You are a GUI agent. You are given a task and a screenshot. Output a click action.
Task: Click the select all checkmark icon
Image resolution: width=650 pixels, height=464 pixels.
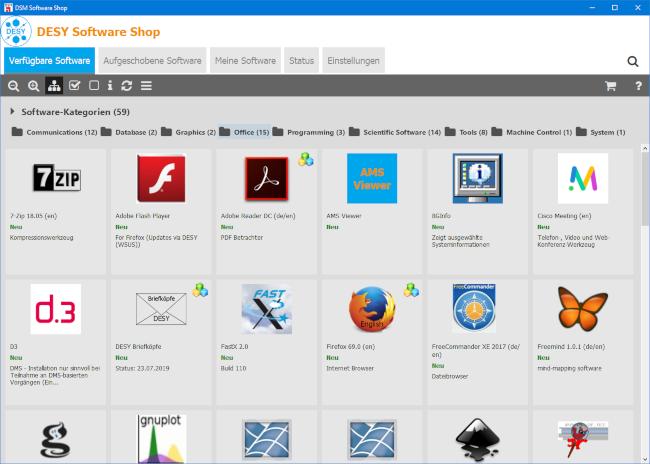click(x=74, y=85)
